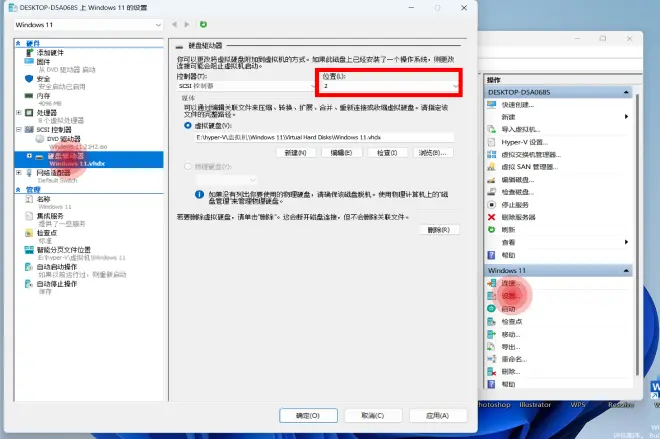Image resolution: width=660 pixels, height=439 pixels.
Task: Click the forward arrow in settings toolbar
Action: (187, 24)
